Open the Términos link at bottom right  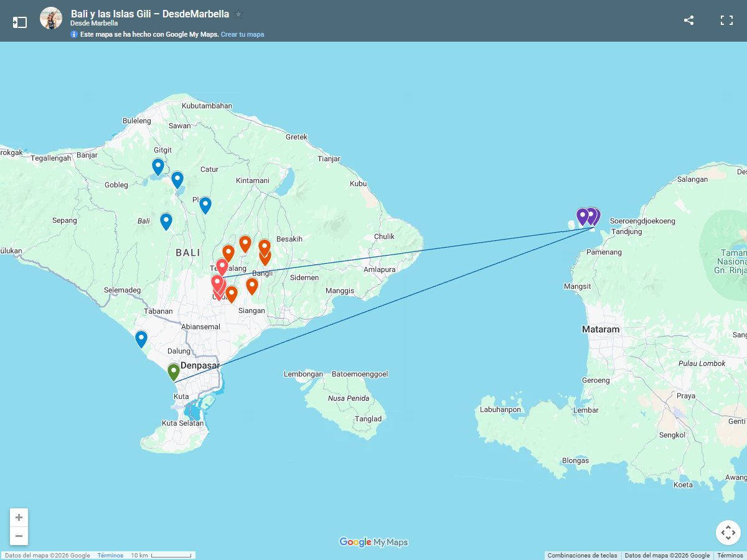pos(730,556)
